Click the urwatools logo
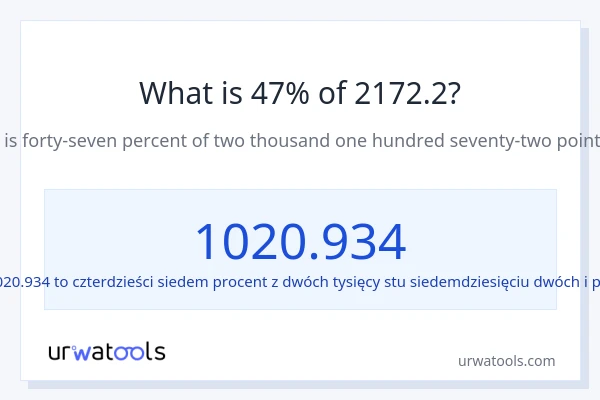The width and height of the screenshot is (600, 400). 106,351
